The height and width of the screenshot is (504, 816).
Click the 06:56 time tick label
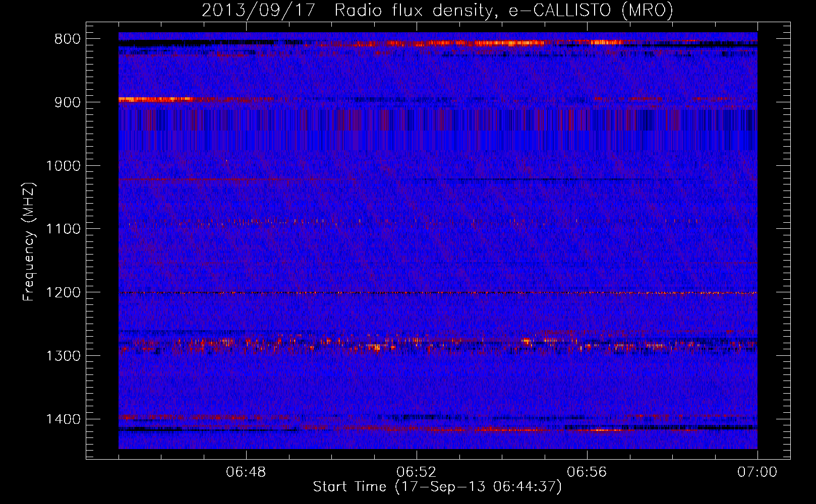click(587, 472)
